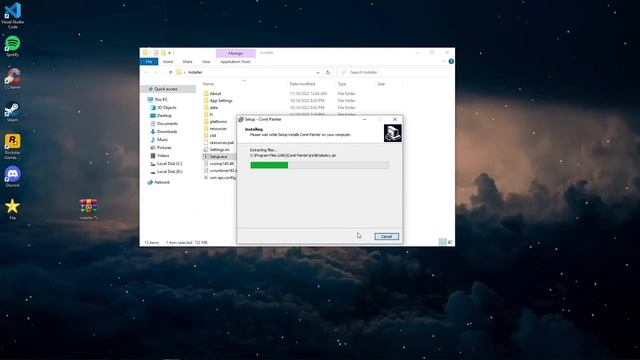Click the Forward navigation arrow in Explorer
Image resolution: width=640 pixels, height=360 pixels.
click(x=156, y=72)
